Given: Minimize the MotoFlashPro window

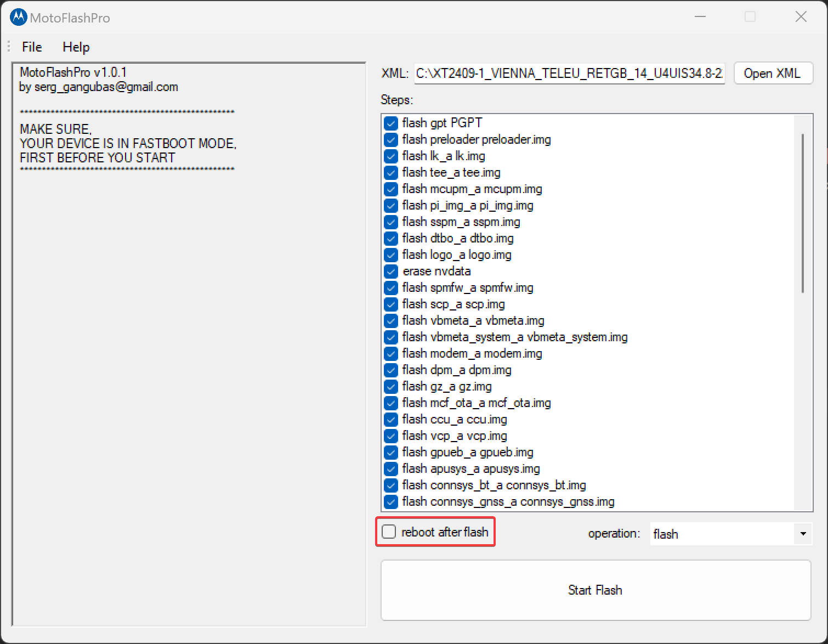Looking at the screenshot, I should click(x=700, y=17).
